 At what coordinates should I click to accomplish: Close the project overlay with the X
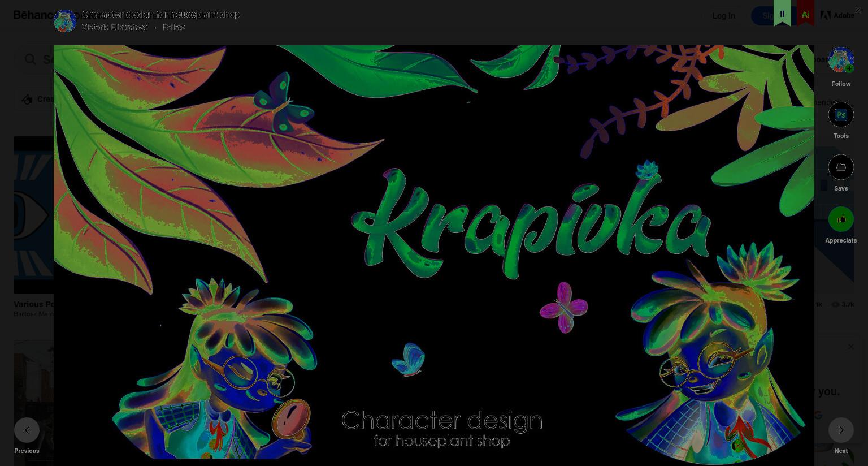[x=858, y=10]
